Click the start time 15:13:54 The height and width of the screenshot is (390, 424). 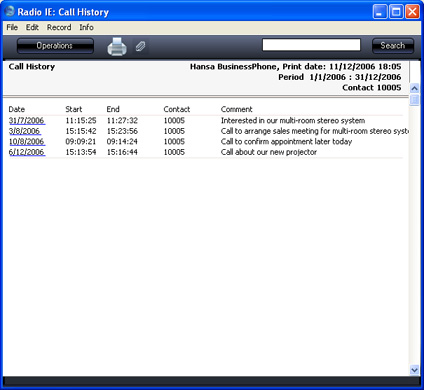tap(81, 152)
